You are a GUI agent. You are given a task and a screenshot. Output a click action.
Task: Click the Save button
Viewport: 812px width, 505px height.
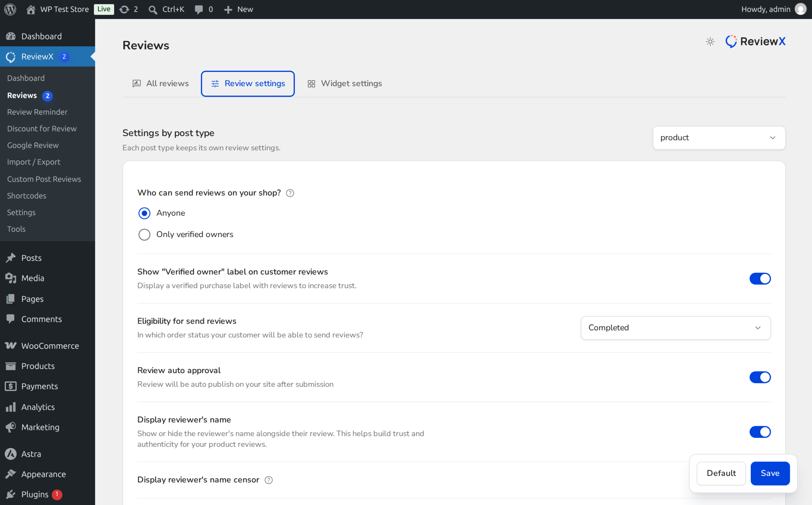pyautogui.click(x=770, y=473)
